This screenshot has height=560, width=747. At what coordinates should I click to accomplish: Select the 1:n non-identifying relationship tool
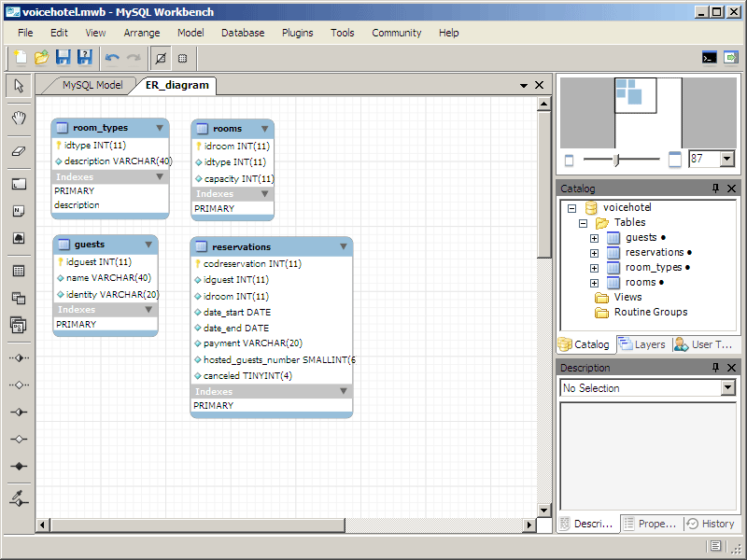[x=19, y=385]
